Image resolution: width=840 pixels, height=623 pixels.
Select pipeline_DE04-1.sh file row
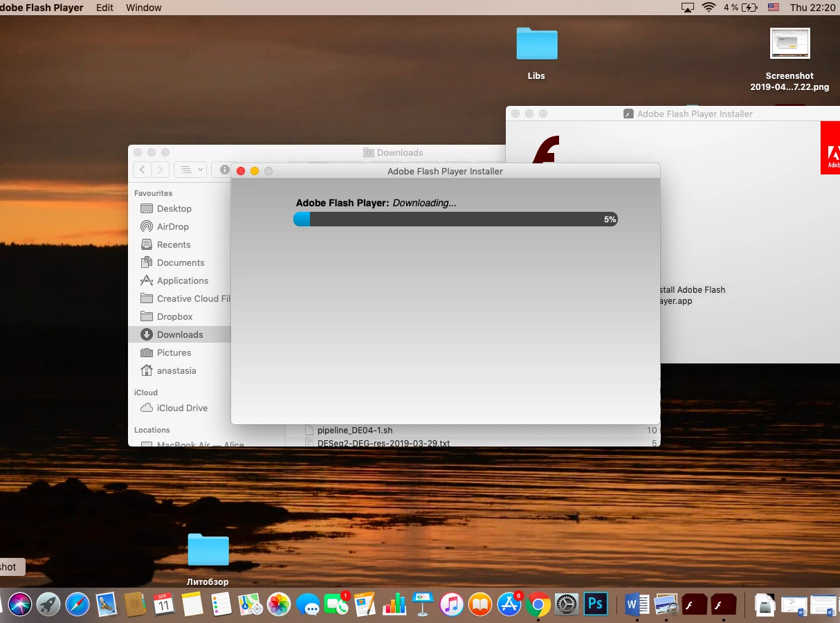point(473,431)
